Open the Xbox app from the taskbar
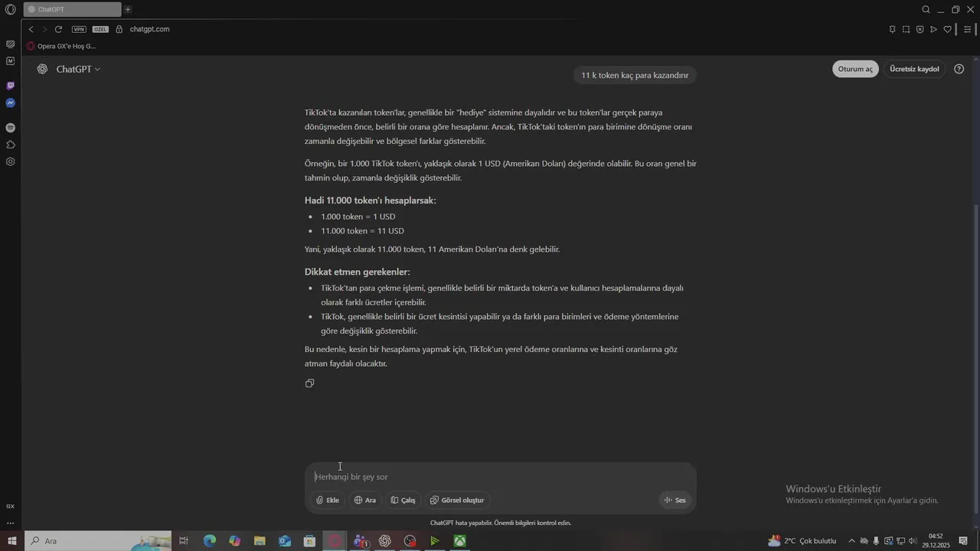This screenshot has width=980, height=551. pyautogui.click(x=460, y=541)
